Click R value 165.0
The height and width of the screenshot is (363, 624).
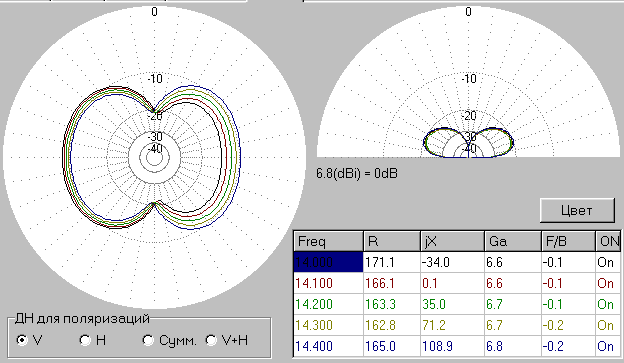click(392, 346)
